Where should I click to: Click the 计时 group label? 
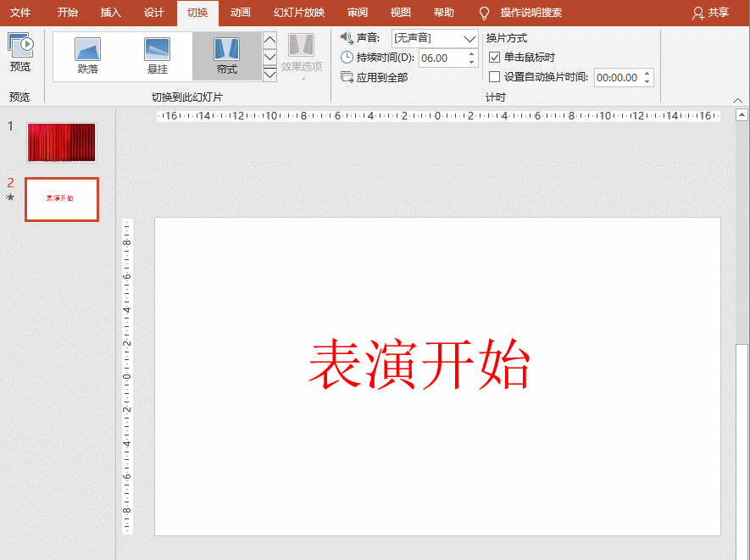495,97
